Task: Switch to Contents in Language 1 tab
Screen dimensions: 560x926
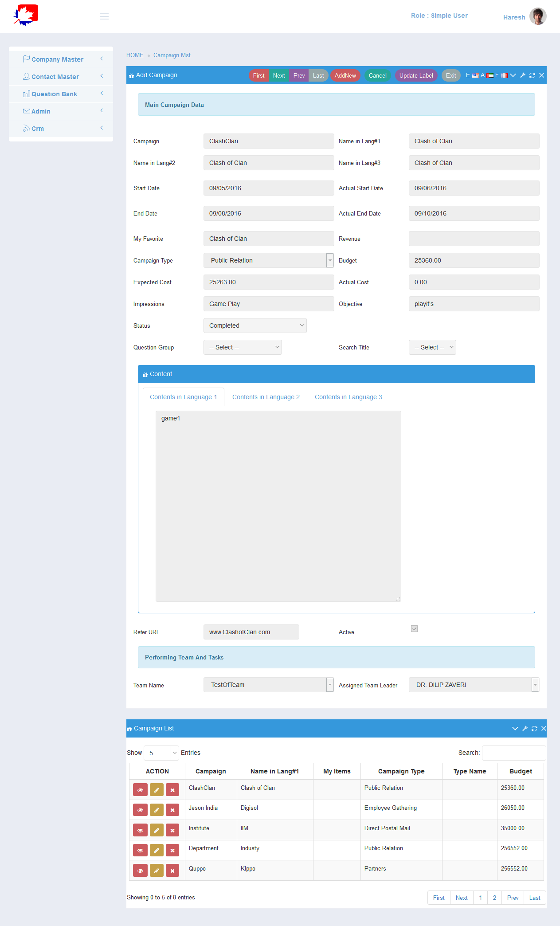Action: (x=183, y=397)
